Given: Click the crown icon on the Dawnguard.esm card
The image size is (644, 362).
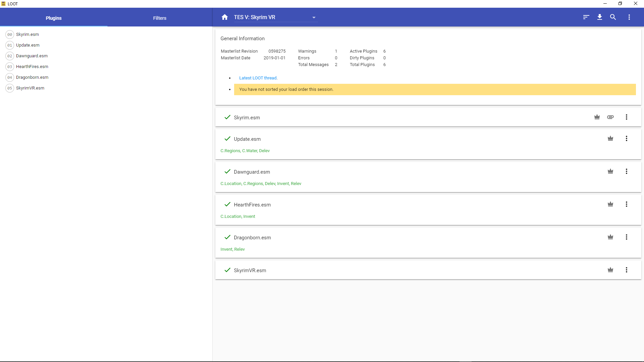Looking at the screenshot, I should tap(610, 171).
